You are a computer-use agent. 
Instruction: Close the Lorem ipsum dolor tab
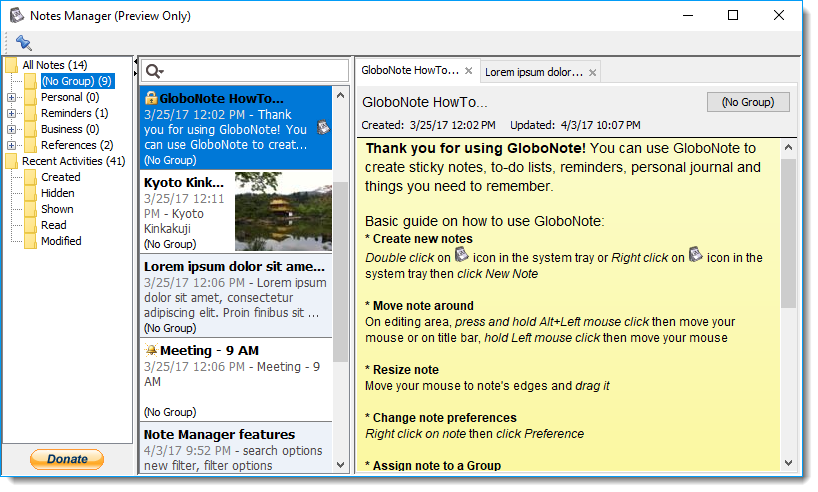pos(592,73)
